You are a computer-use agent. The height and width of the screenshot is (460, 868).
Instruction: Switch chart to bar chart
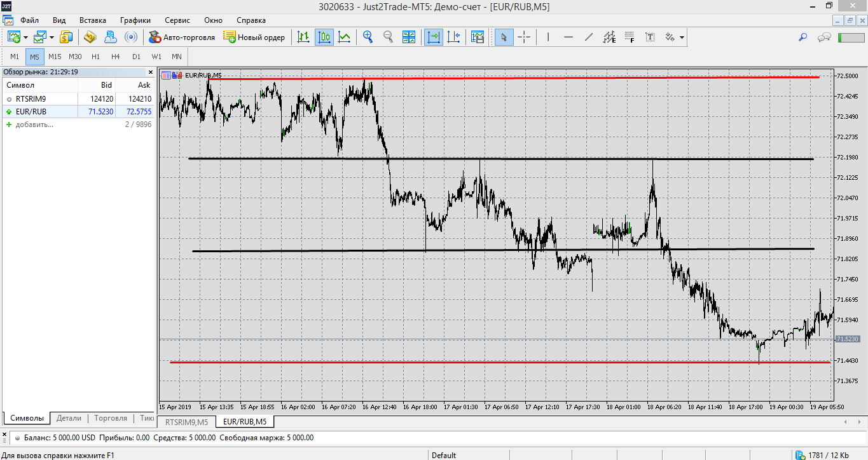pos(304,37)
